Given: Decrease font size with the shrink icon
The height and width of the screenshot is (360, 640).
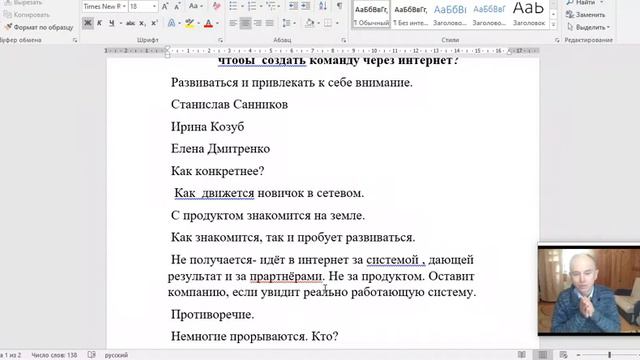Looking at the screenshot, I should click(x=177, y=6).
